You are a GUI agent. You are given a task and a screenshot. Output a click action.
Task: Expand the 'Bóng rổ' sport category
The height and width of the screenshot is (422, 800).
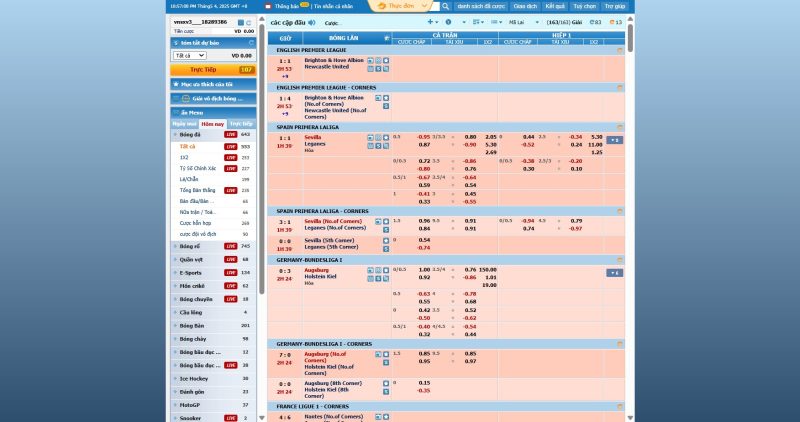213,246
